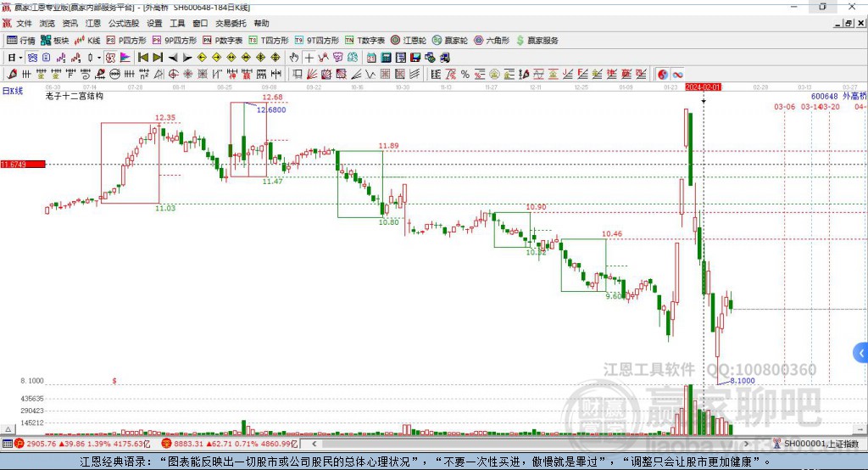Click the red 11.6749 price label

23,164
